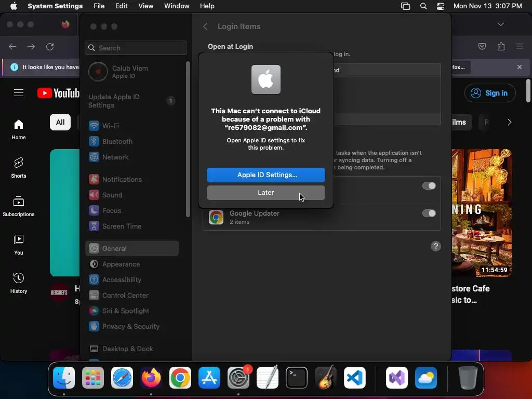Click YouTube Sign in button
Screen dimensions: 532x399
(490, 93)
